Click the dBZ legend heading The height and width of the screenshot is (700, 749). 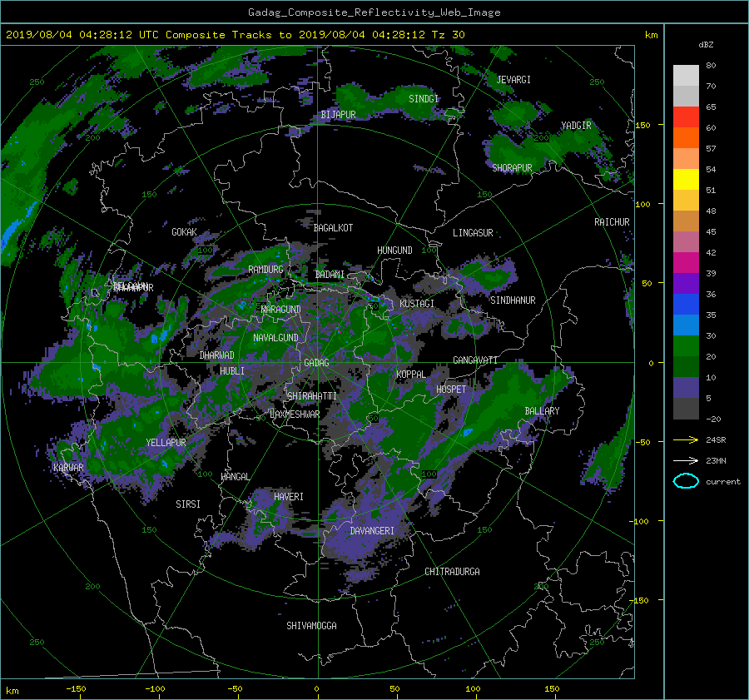tap(706, 45)
